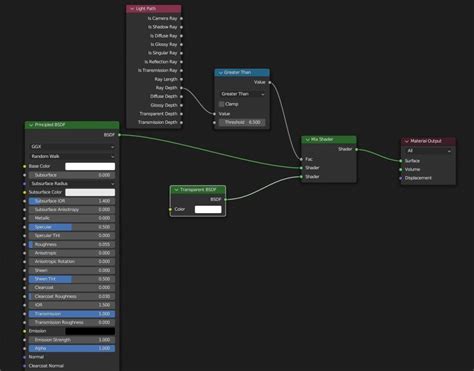474x371 pixels.
Task: Open the Transparent BSDF Color swatch
Action: tap(208, 209)
